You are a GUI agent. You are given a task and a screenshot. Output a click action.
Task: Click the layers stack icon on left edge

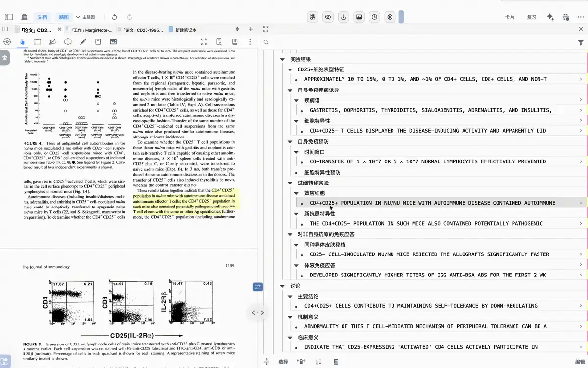pos(5,57)
